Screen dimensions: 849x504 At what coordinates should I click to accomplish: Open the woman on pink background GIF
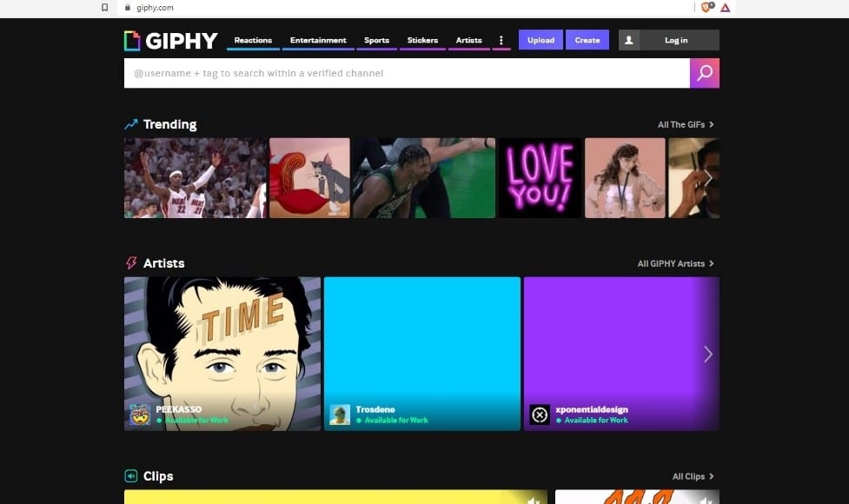(625, 178)
